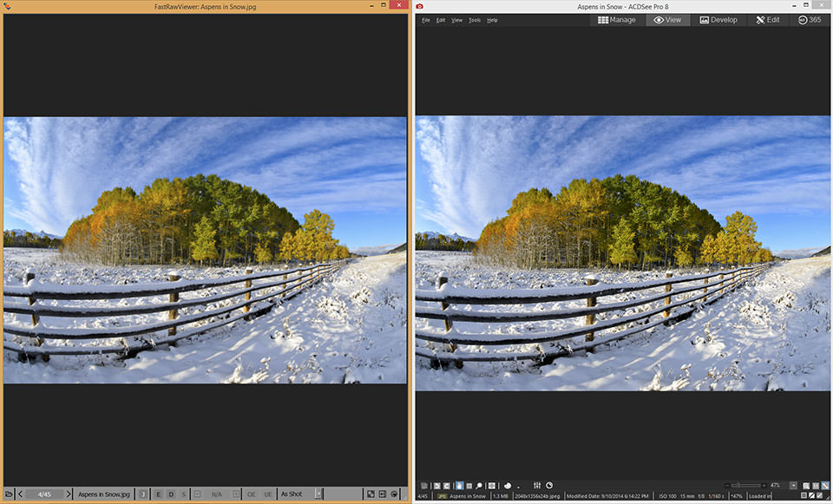This screenshot has width=833, height=504.
Task: Increase exposure with plus button in FastRawViewer
Action: pyautogui.click(x=236, y=494)
